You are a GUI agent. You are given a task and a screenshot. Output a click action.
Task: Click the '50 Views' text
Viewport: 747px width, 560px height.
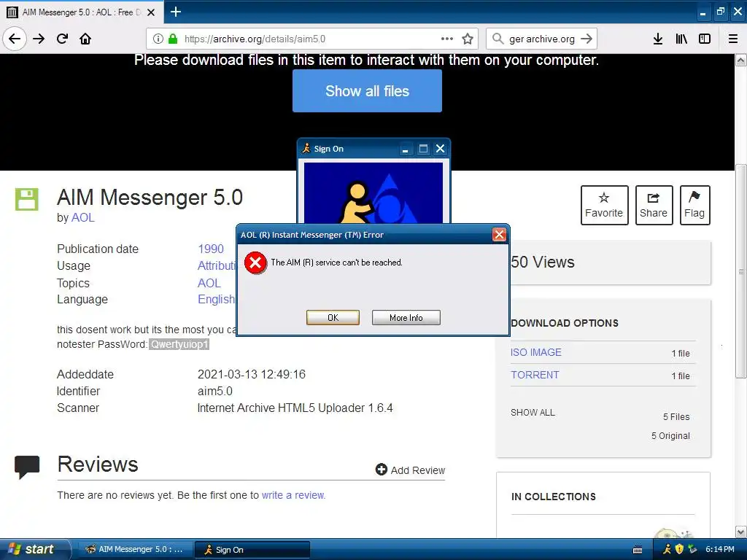[543, 262]
